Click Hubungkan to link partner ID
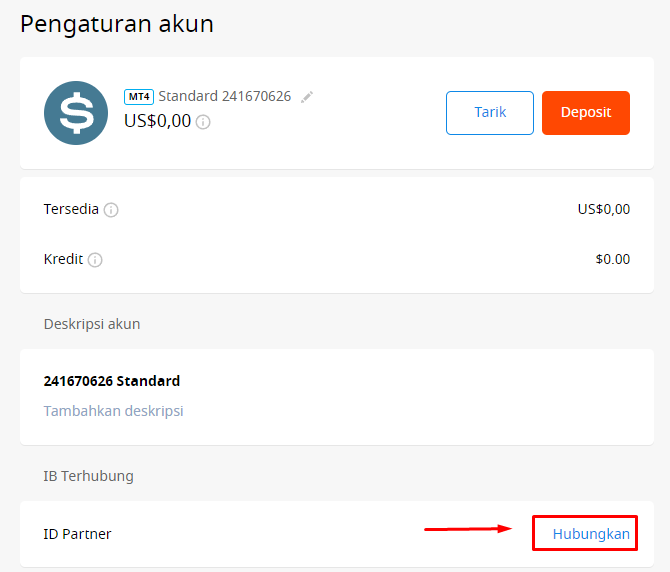The image size is (670, 572). 591,534
